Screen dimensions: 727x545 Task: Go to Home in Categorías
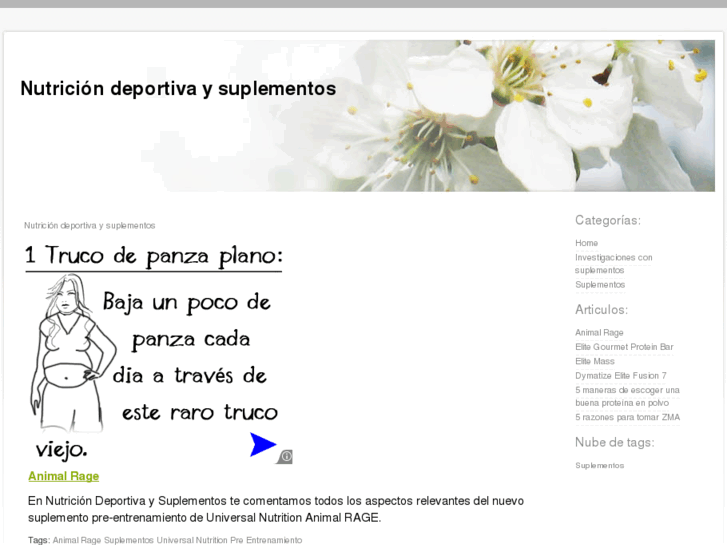[x=587, y=243]
